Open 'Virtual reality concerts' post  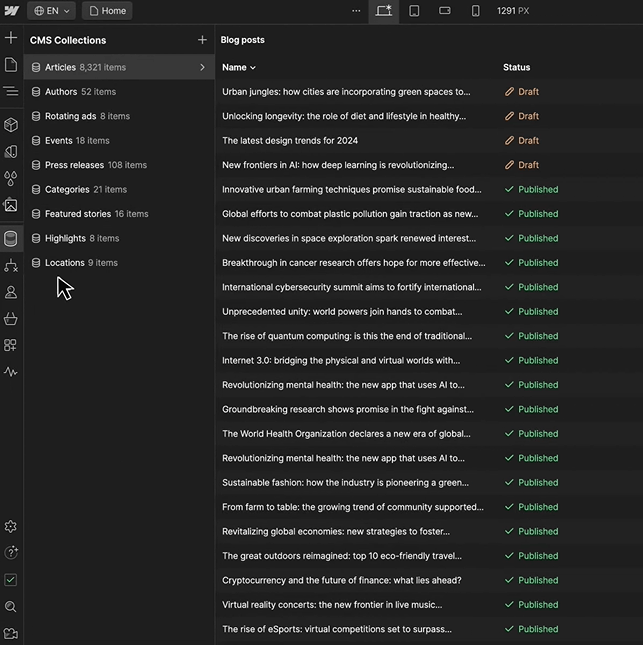pyautogui.click(x=332, y=605)
